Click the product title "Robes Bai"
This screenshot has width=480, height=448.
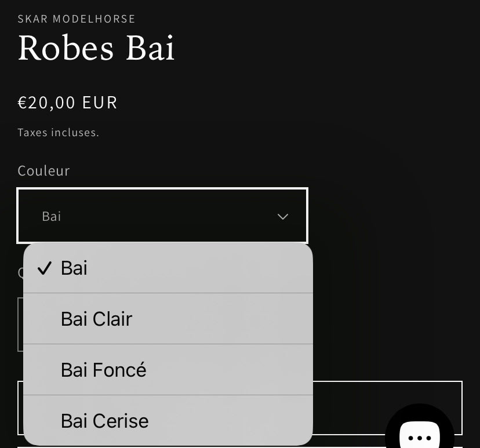click(x=96, y=49)
